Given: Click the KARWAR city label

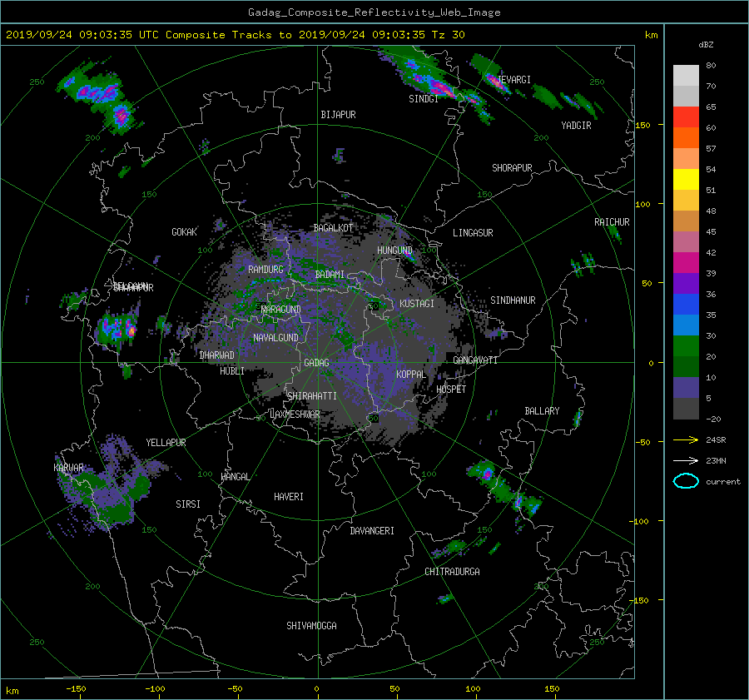Looking at the screenshot, I should (69, 468).
